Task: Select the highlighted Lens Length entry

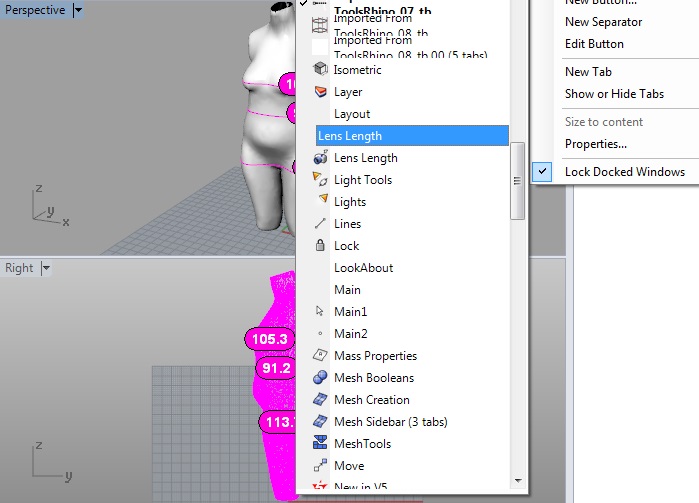Action: tap(412, 136)
